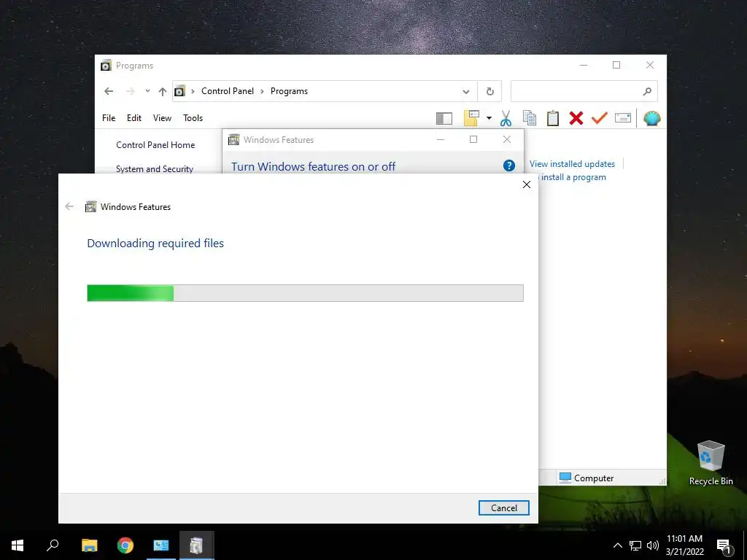Expand the view options dropdown arrow
747x560 pixels.
489,118
